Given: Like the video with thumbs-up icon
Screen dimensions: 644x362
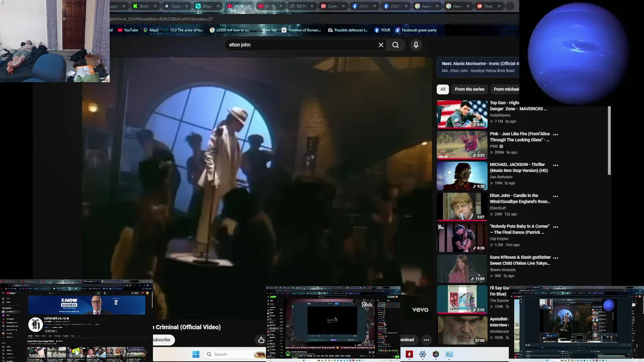Looking at the screenshot, I should tap(261, 340).
